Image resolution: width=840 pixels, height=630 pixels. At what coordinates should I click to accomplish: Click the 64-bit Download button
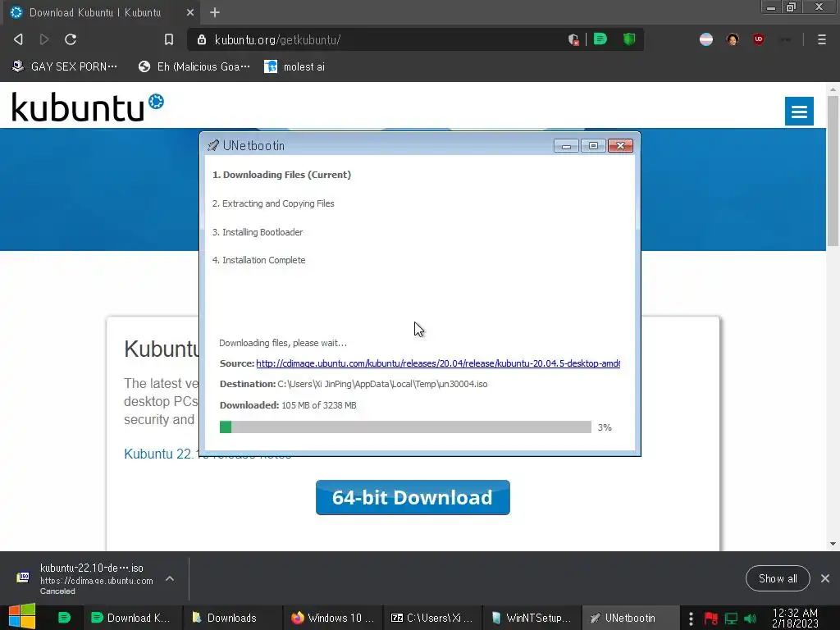pos(413,497)
